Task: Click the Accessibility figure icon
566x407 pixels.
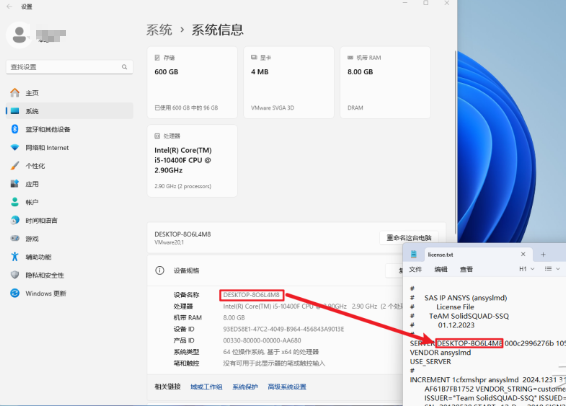Action: pyautogui.click(x=15, y=257)
